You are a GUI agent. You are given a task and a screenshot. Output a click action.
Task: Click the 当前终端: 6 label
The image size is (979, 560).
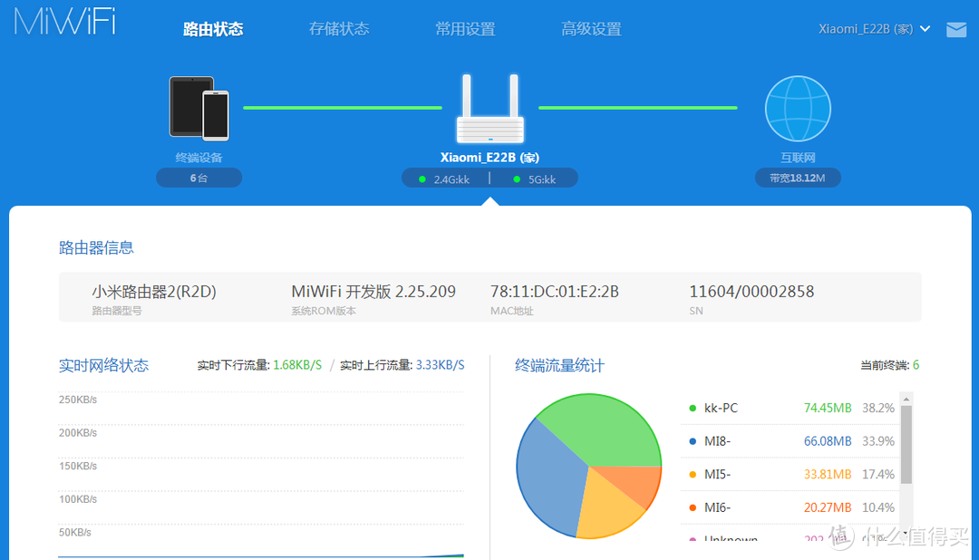pyautogui.click(x=890, y=365)
